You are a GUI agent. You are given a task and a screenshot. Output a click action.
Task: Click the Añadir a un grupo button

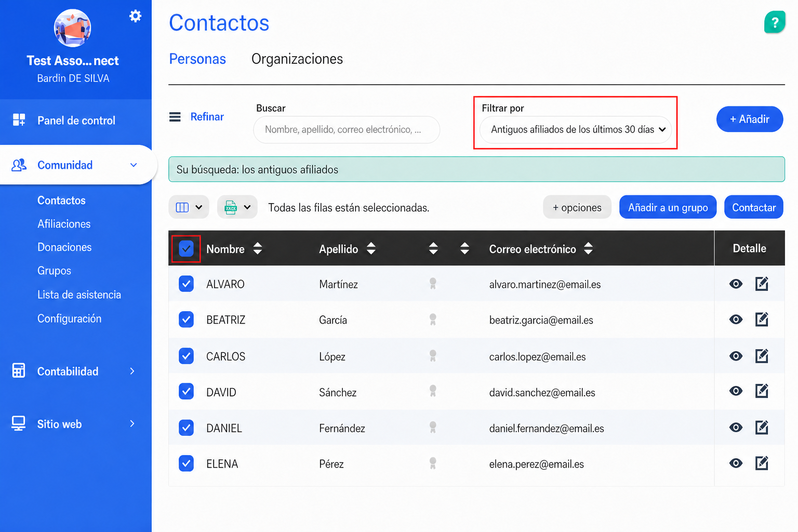pos(668,207)
